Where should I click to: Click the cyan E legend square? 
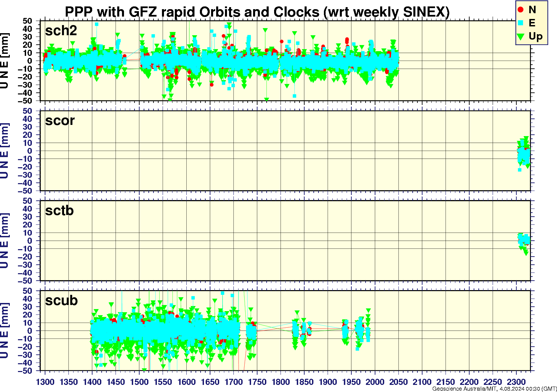click(521, 23)
